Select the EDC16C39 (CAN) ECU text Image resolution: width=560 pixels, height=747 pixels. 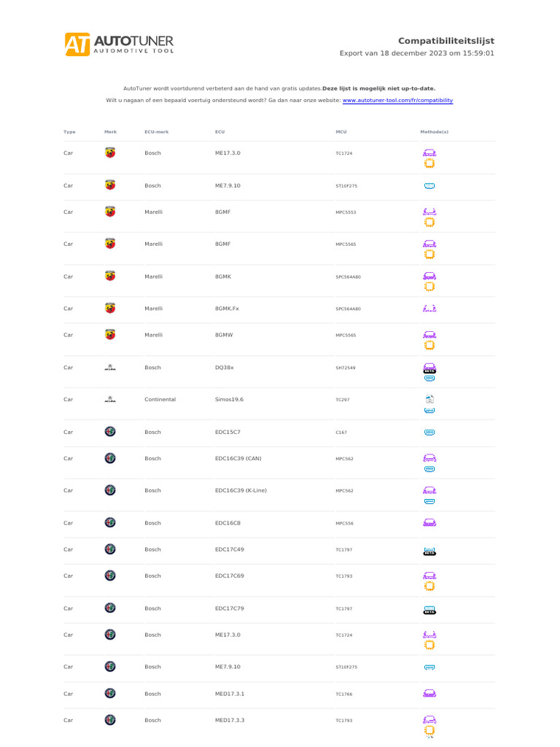[x=238, y=459]
